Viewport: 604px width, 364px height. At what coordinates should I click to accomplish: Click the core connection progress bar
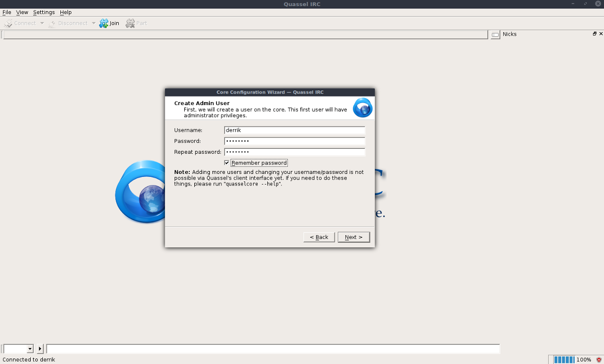[x=564, y=360]
